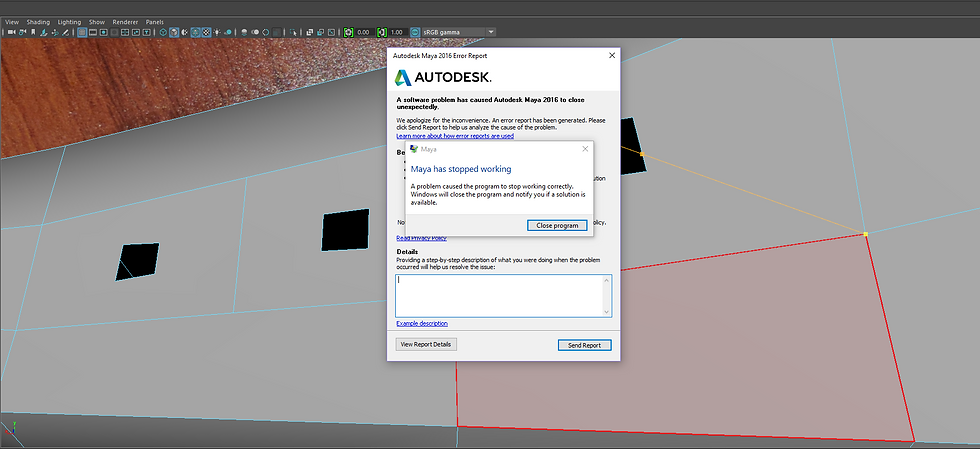Click the Send Report button

(584, 345)
